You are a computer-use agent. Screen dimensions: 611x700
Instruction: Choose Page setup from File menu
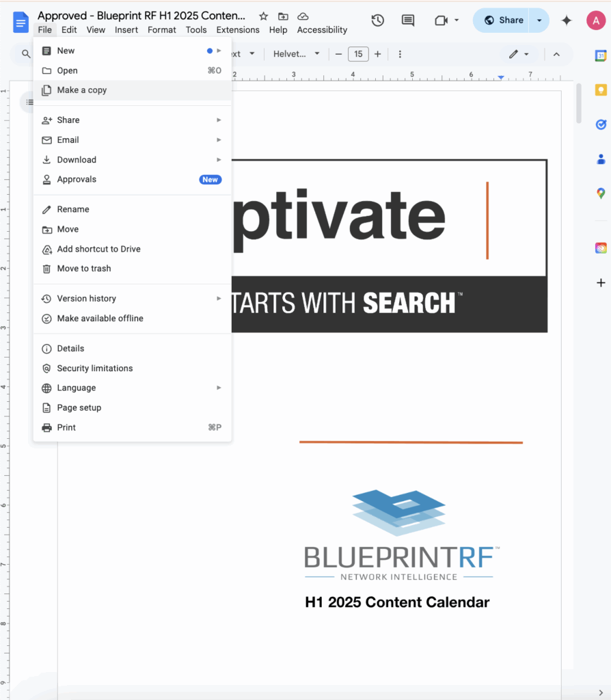79,407
